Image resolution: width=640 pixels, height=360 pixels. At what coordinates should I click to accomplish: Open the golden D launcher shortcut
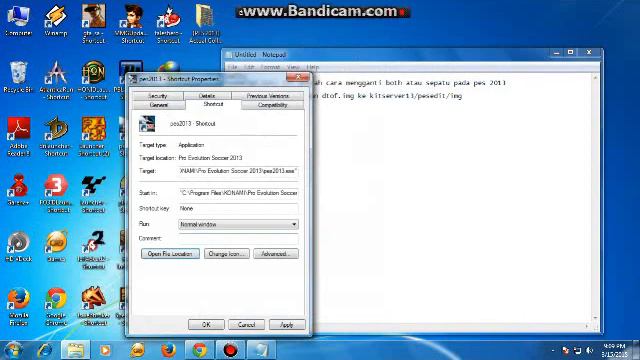pyautogui.click(x=56, y=137)
